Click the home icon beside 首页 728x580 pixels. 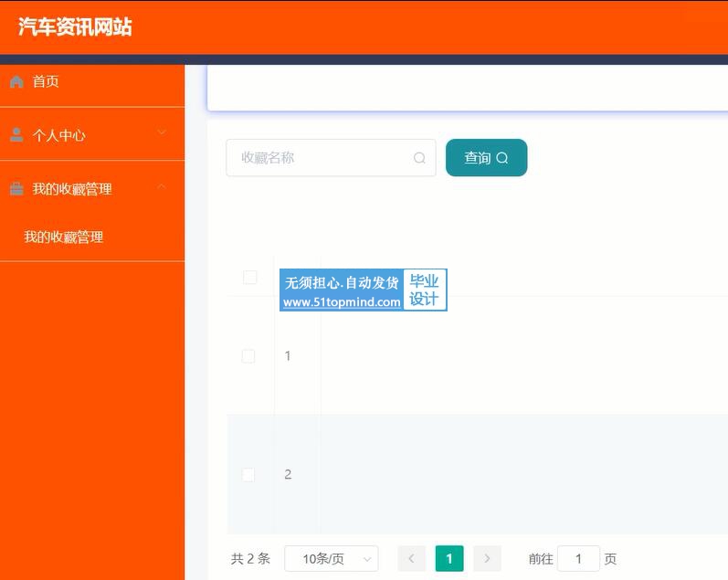click(x=16, y=81)
